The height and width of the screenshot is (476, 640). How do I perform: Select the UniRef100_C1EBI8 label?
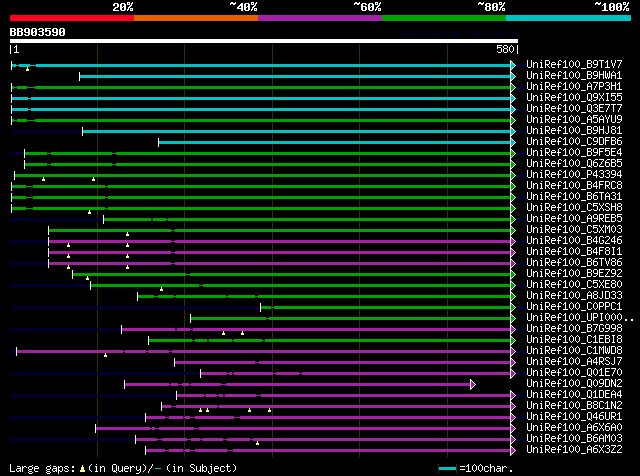click(574, 340)
